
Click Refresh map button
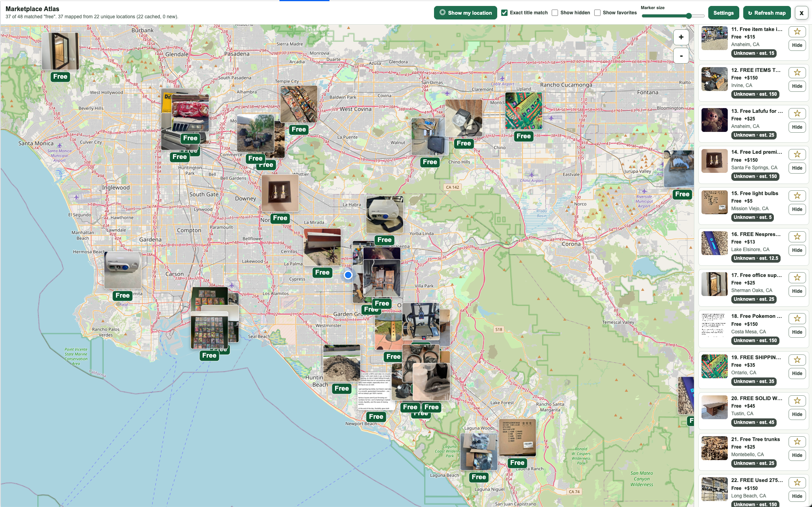(x=767, y=13)
